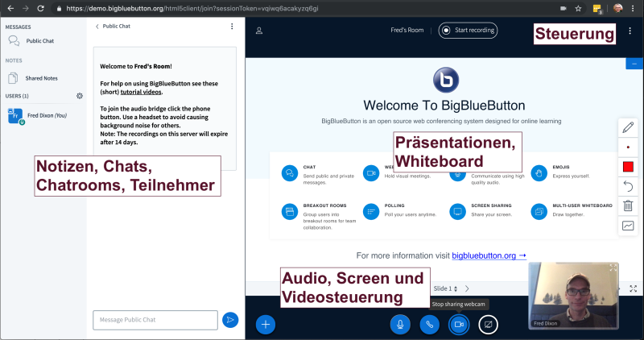
Task: Click Start recording button
Action: pyautogui.click(x=468, y=31)
